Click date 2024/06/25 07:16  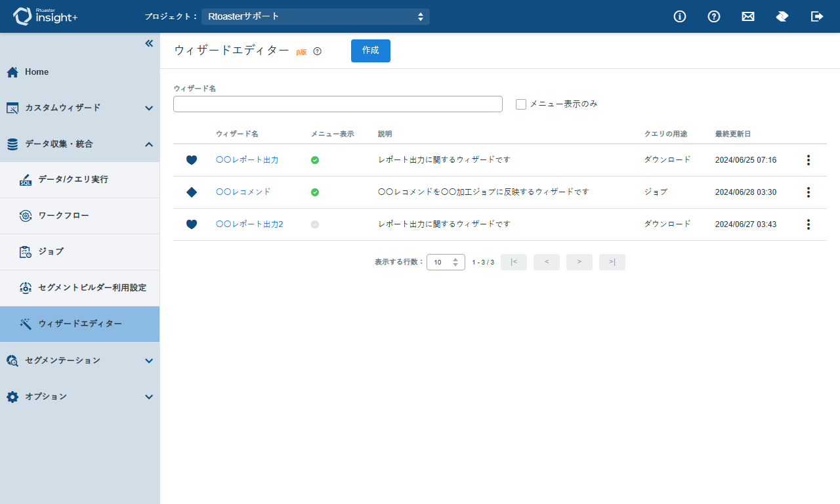coord(745,160)
